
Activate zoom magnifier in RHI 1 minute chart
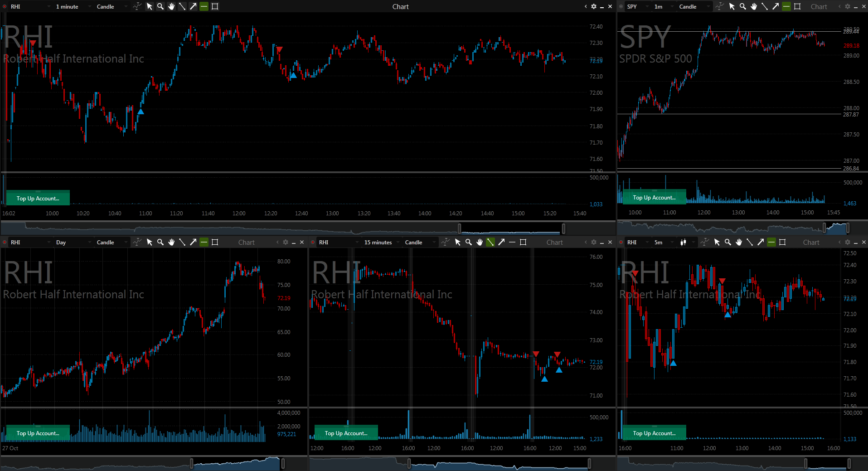[160, 6]
